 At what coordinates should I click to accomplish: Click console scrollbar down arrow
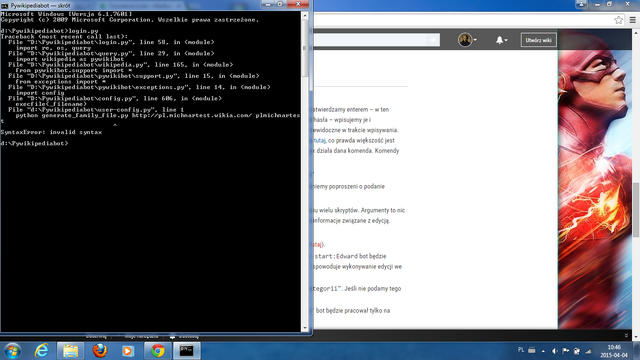[x=304, y=328]
